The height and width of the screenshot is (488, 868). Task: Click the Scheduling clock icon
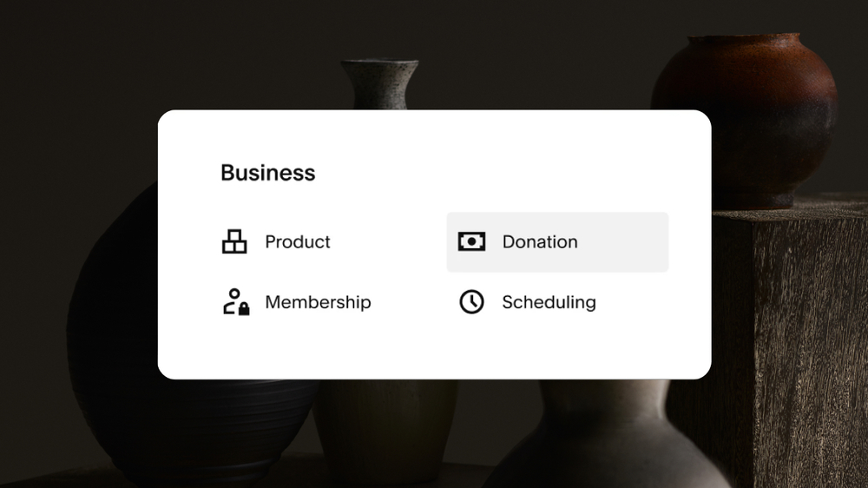[x=471, y=302]
